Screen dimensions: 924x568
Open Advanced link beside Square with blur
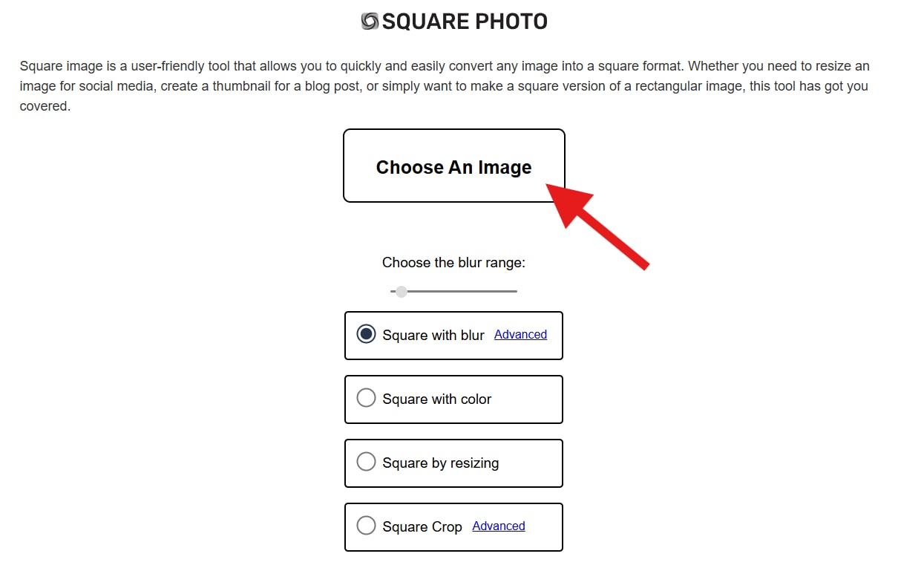pyautogui.click(x=520, y=335)
